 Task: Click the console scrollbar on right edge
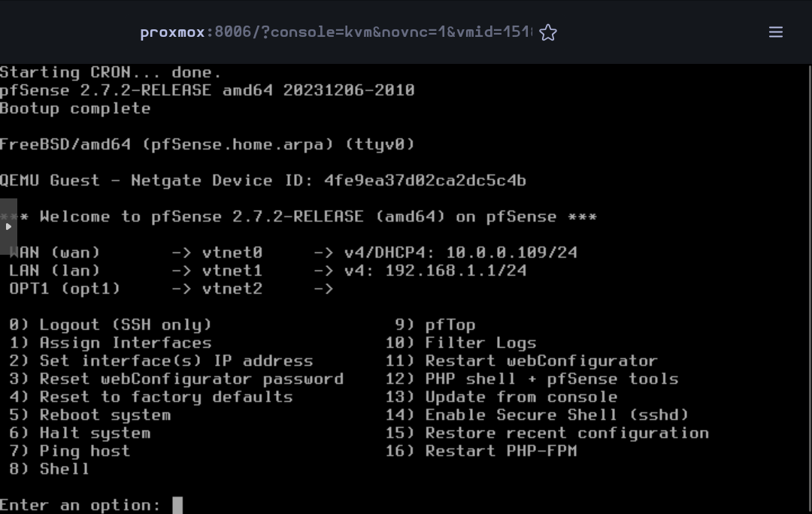pyautogui.click(x=810, y=289)
